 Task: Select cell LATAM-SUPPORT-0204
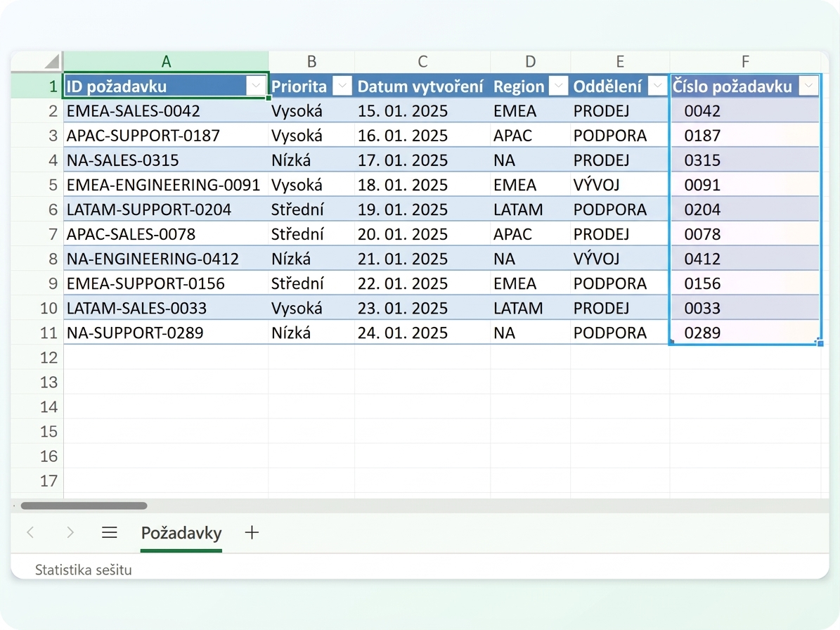pyautogui.click(x=166, y=210)
